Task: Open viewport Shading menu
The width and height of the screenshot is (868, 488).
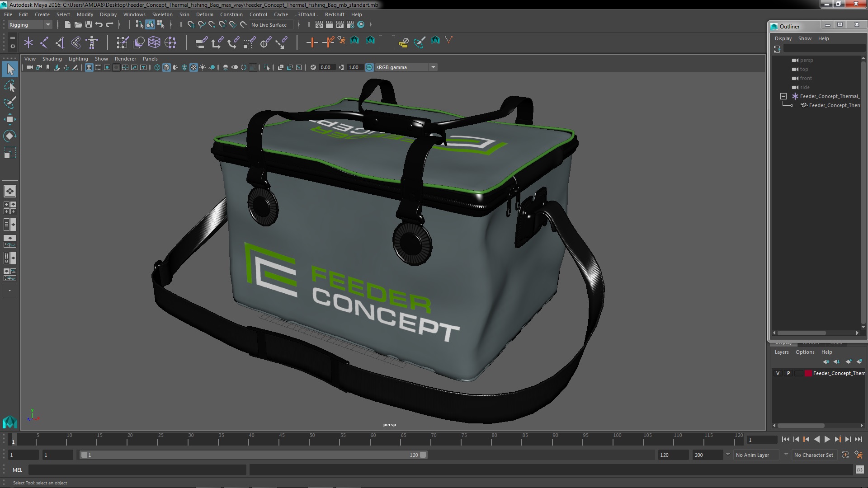Action: [52, 59]
